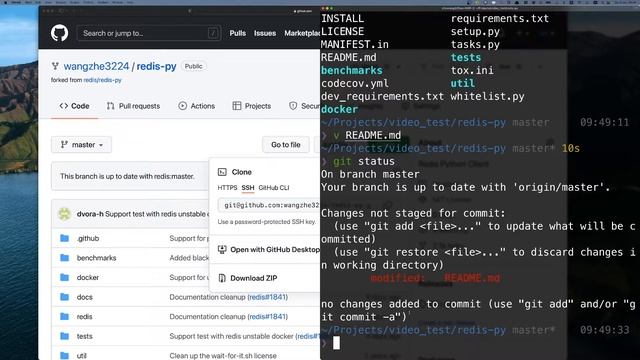
Task: Click requirements.txt in terminal listing
Action: (x=500, y=18)
